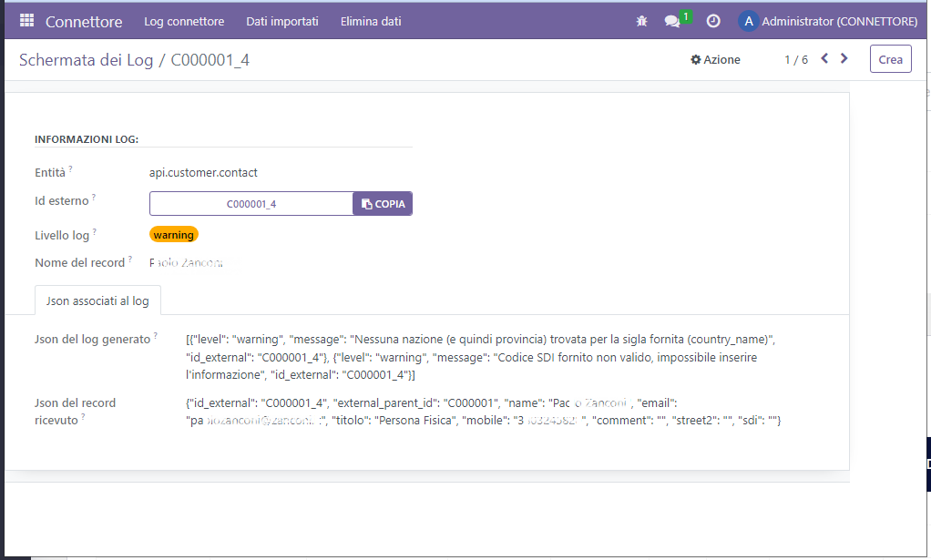This screenshot has height=560, width=931.
Task: Open the apps grid menu icon
Action: (26, 20)
